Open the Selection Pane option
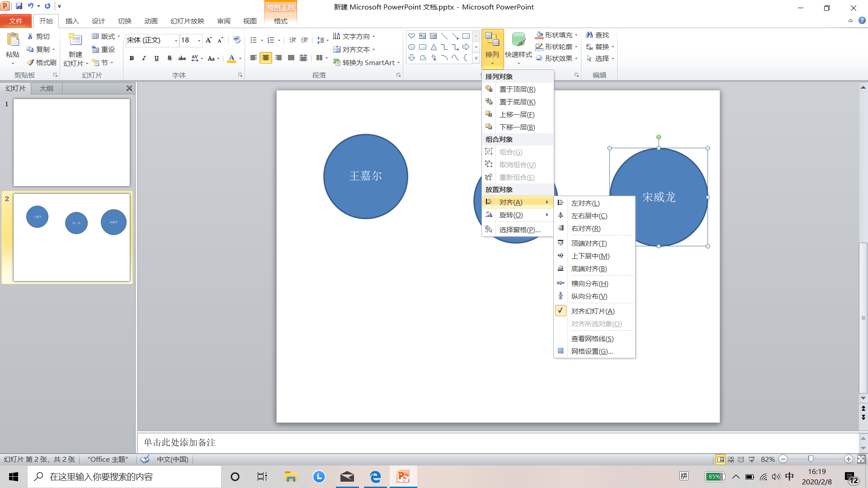Screen dimensions: 868x488 coord(519,230)
